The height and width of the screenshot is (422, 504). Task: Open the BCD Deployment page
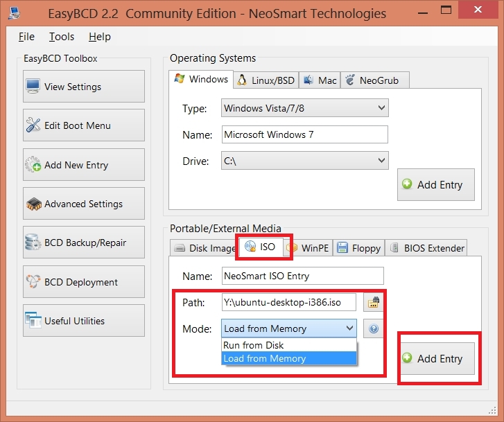click(84, 281)
